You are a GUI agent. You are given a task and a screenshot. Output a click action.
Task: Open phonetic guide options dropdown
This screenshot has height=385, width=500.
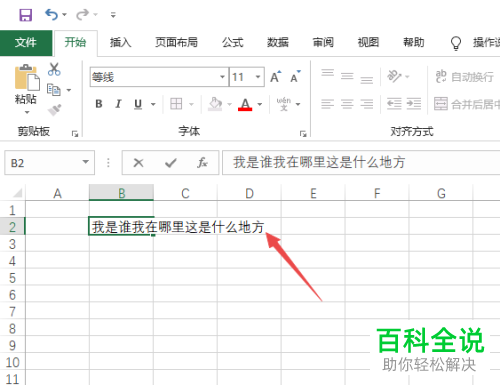(298, 104)
